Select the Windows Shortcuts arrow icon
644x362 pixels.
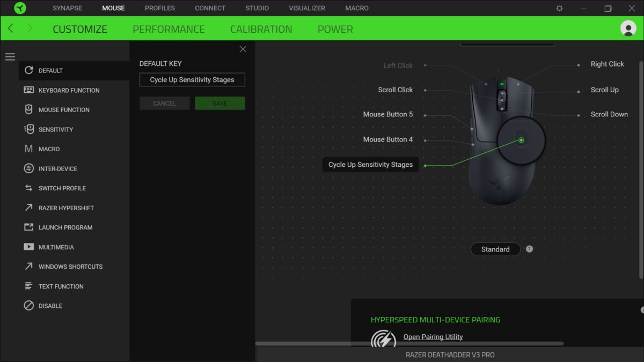(x=29, y=267)
